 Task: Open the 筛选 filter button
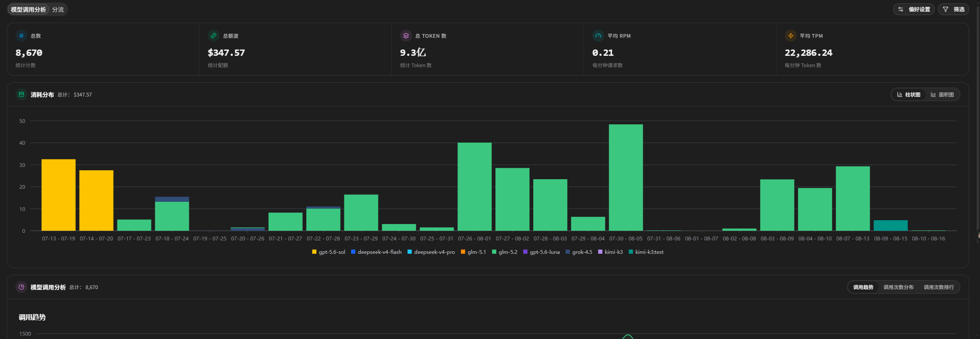click(953, 9)
